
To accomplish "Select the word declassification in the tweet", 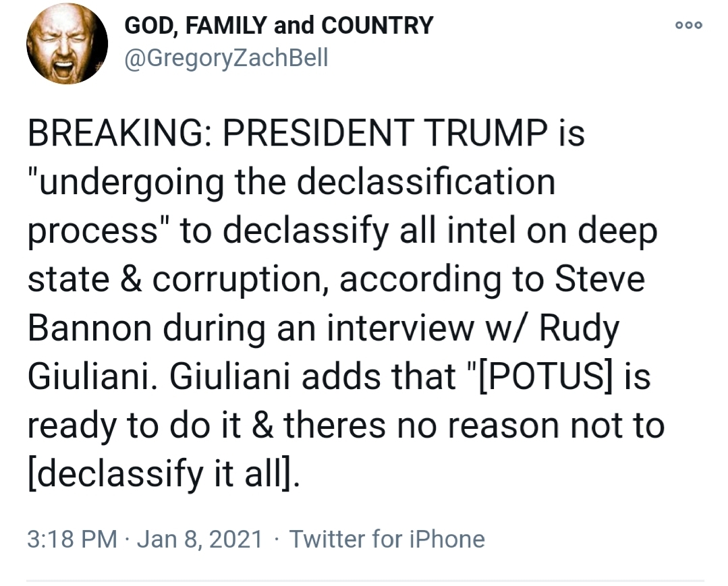I will (426, 181).
